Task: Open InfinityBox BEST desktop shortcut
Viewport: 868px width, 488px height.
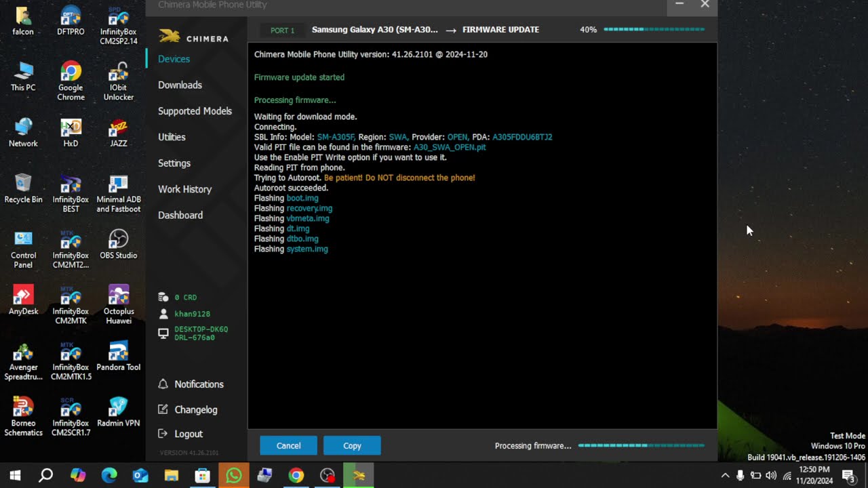Action: (71, 193)
